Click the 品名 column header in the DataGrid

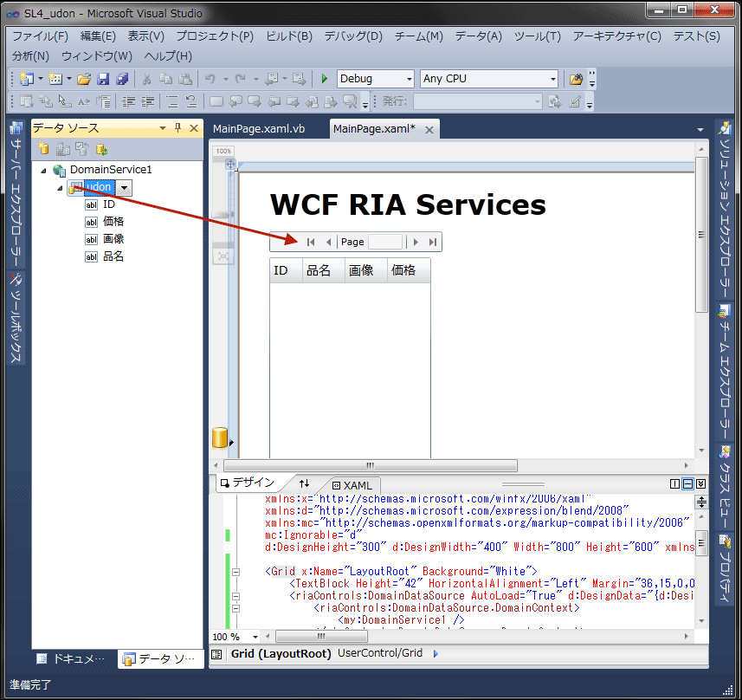[x=324, y=270]
